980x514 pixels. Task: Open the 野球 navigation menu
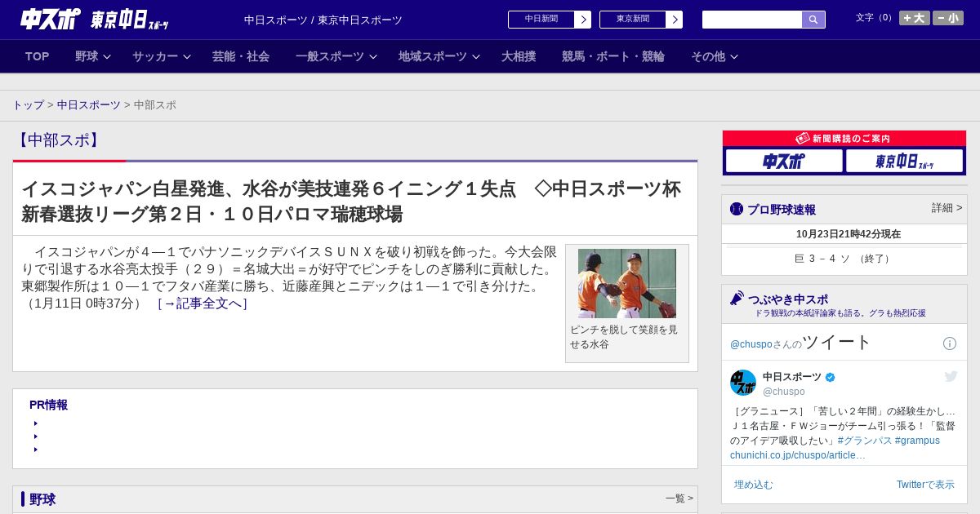[87, 56]
